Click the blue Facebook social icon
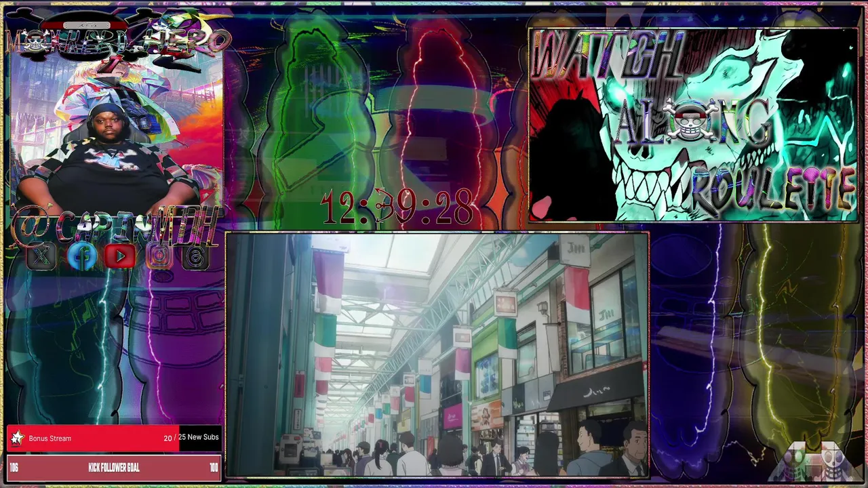This screenshot has height=488, width=868. pyautogui.click(x=82, y=256)
